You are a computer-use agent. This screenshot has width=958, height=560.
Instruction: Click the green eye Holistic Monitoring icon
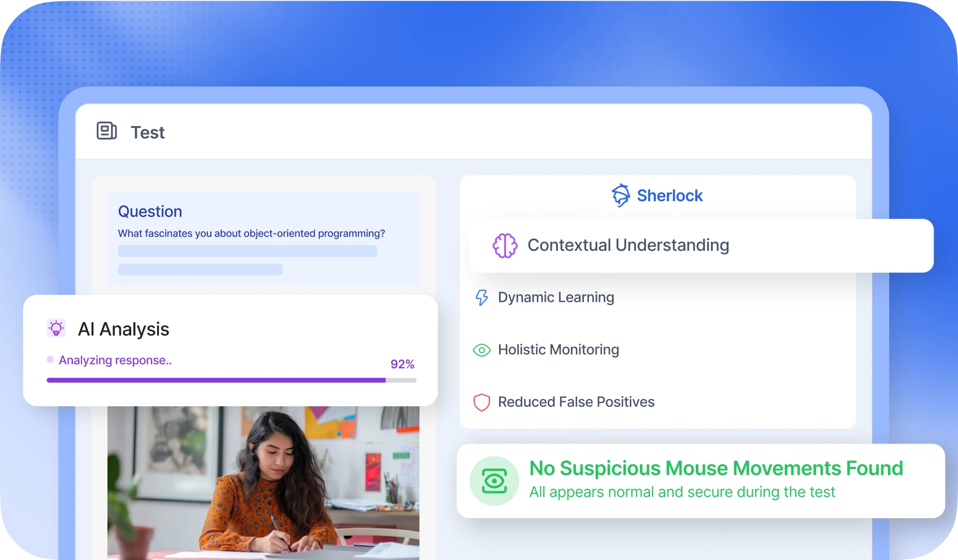pos(482,350)
